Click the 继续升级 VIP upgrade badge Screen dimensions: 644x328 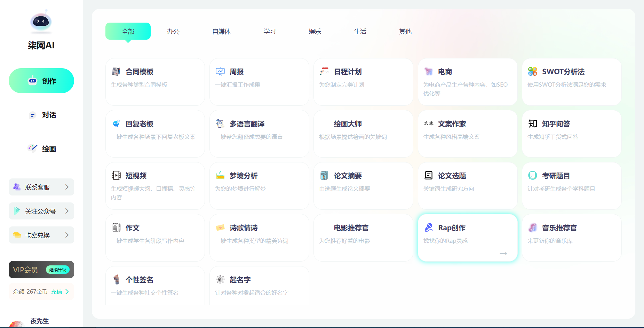(x=58, y=270)
